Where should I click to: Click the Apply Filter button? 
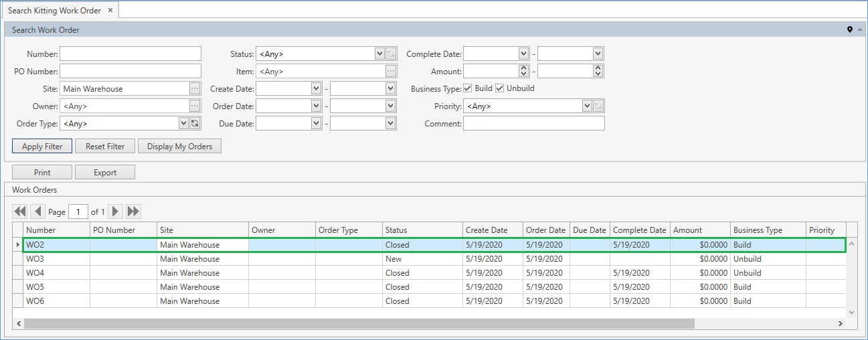click(x=42, y=147)
